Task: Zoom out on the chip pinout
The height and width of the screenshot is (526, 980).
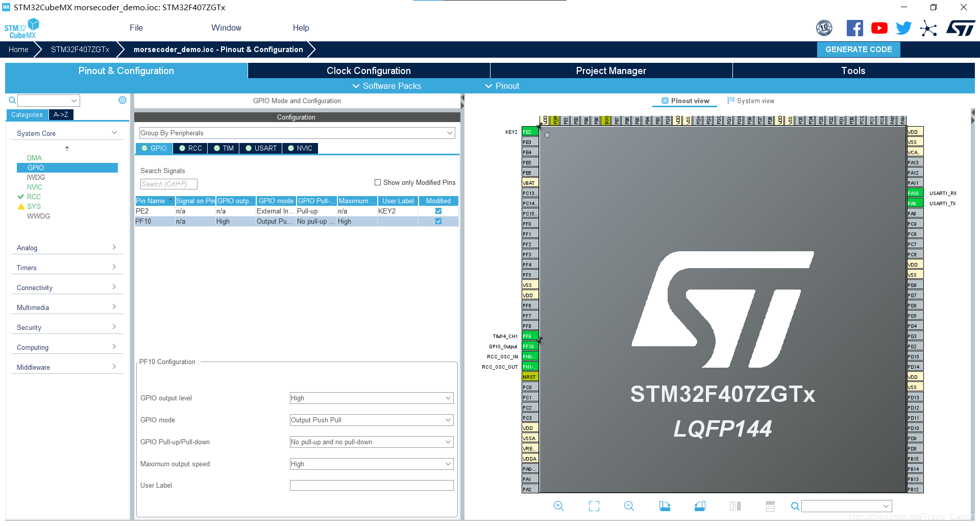Action: [629, 506]
